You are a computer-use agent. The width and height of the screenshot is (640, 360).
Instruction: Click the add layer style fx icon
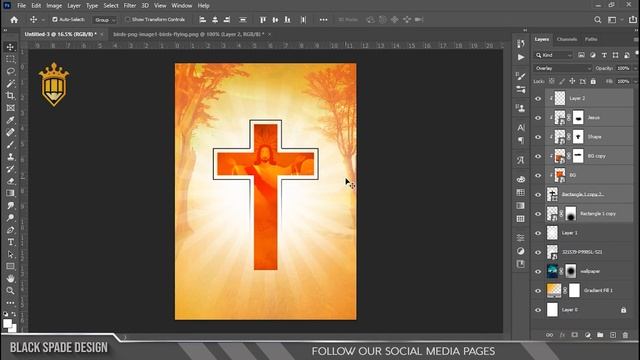pos(562,335)
